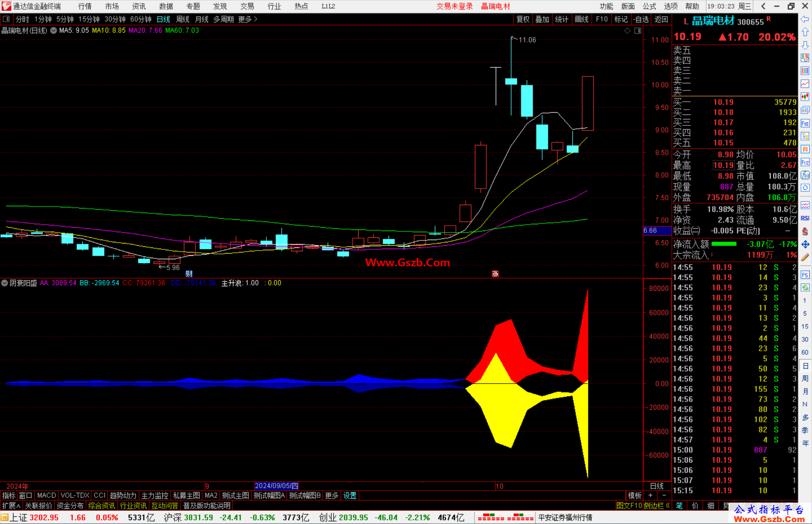Click the F10 company info sidebar icon
Viewport: 812px width, 524px height.
point(805,123)
